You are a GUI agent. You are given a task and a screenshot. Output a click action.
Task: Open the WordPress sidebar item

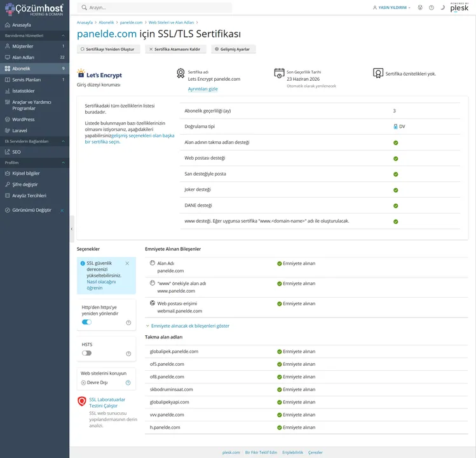point(24,120)
